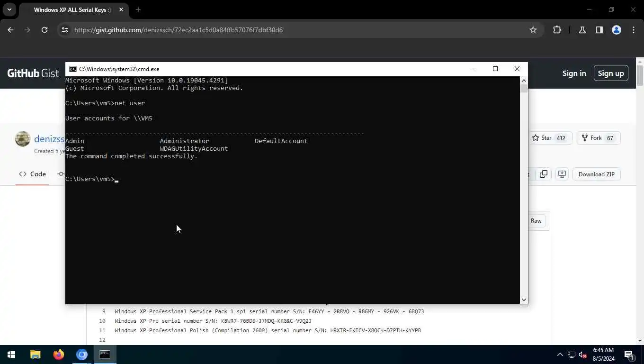Open Windows notification center icon
The height and width of the screenshot is (364, 644).
pyautogui.click(x=629, y=355)
